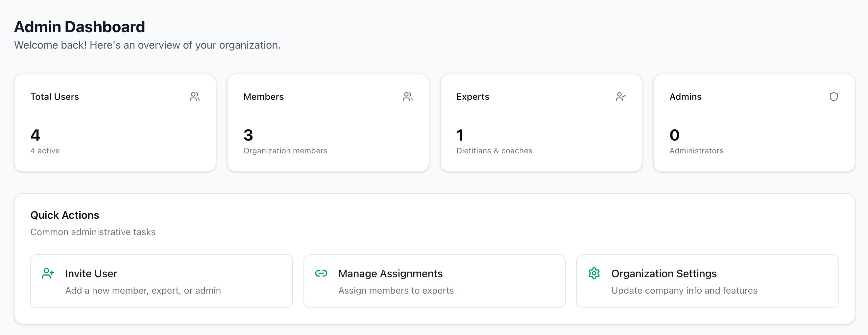Viewport: 868px width, 335px height.
Task: Click the "Common administrative tasks" description
Action: (x=93, y=232)
